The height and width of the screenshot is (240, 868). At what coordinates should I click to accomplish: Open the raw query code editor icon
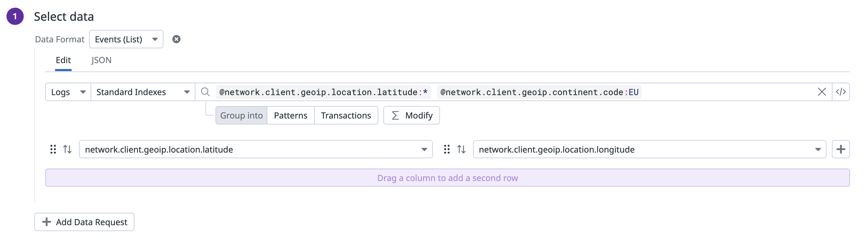point(841,92)
